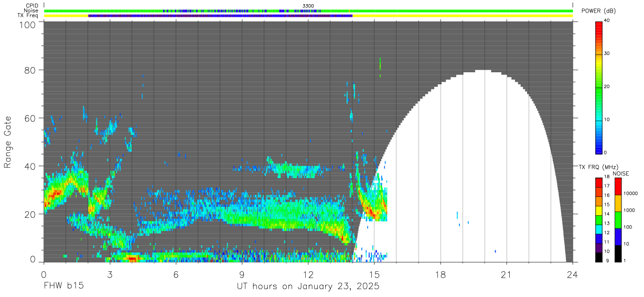Click the CPID label at top left

[x=33, y=5]
